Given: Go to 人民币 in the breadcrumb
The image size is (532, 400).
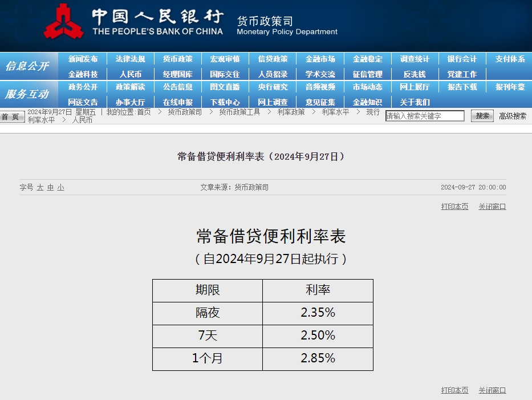Looking at the screenshot, I should point(82,120).
